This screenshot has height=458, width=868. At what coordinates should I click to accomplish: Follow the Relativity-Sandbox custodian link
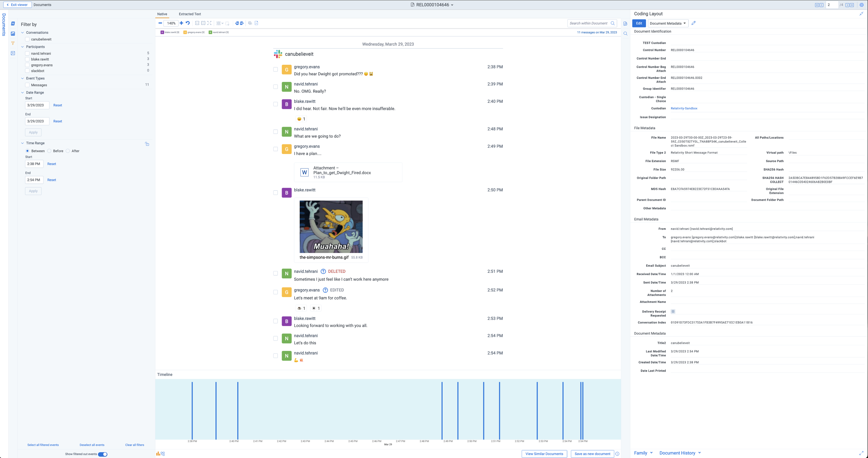pos(684,108)
